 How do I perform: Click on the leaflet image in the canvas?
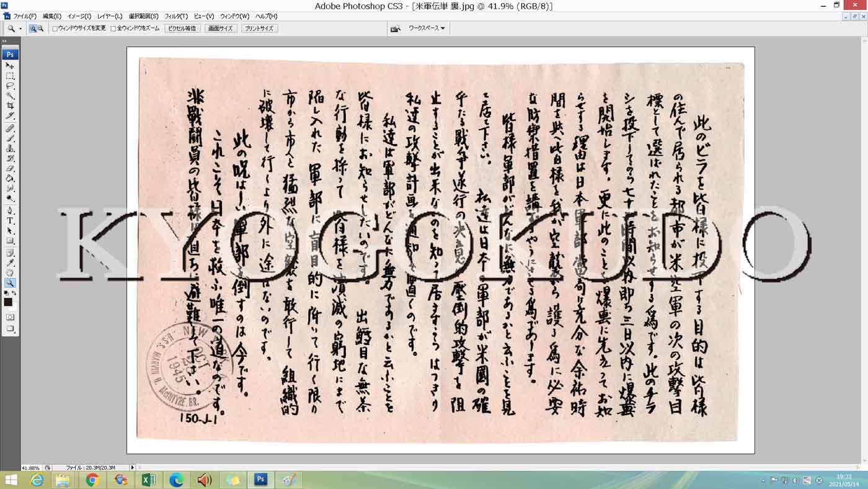tap(440, 250)
